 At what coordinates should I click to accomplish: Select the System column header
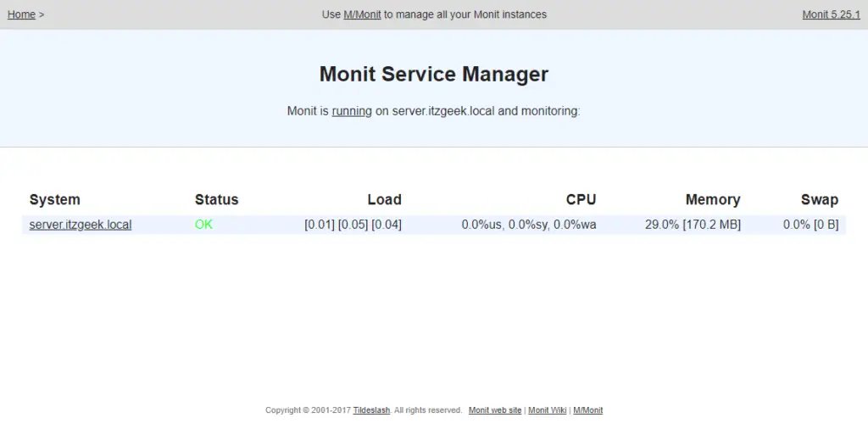tap(55, 200)
